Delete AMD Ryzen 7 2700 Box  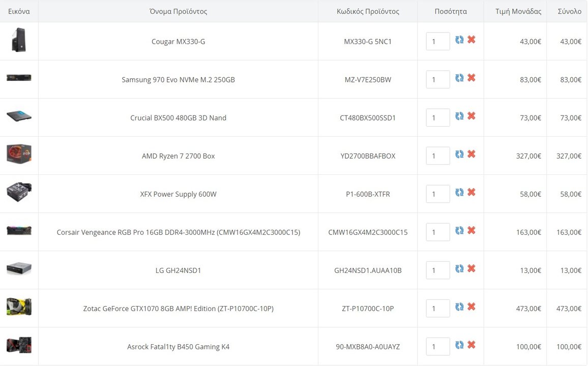(472, 154)
